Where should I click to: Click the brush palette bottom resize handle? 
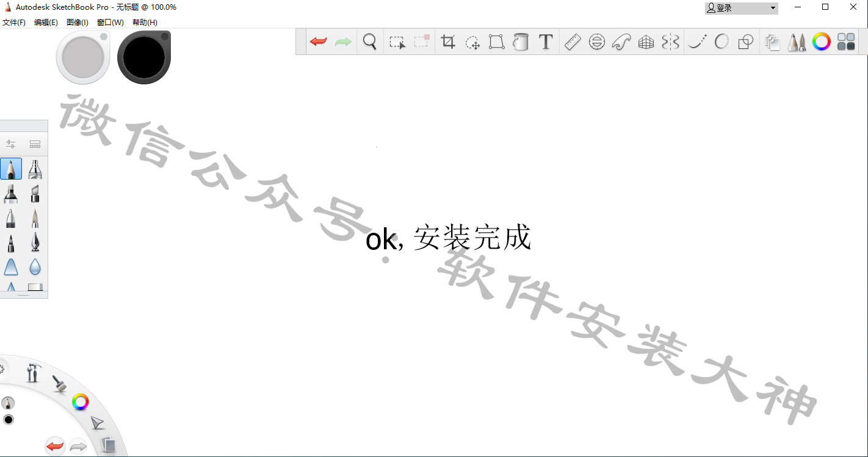pos(23,295)
